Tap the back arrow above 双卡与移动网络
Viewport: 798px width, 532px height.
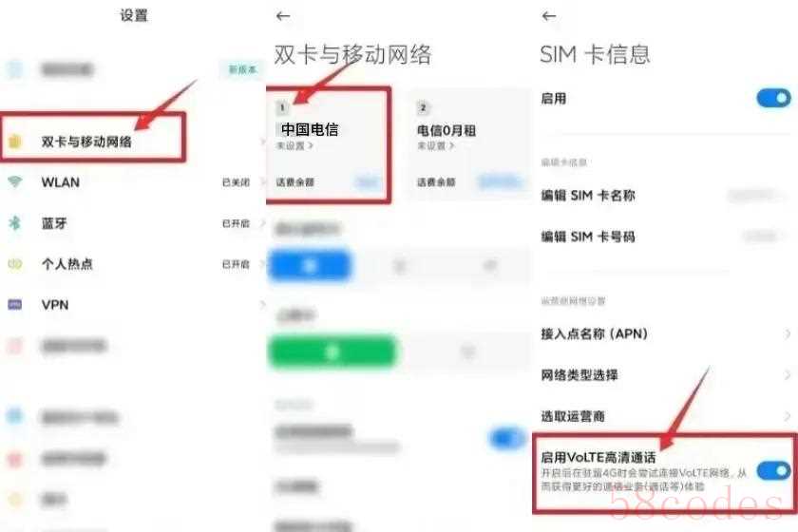(283, 16)
